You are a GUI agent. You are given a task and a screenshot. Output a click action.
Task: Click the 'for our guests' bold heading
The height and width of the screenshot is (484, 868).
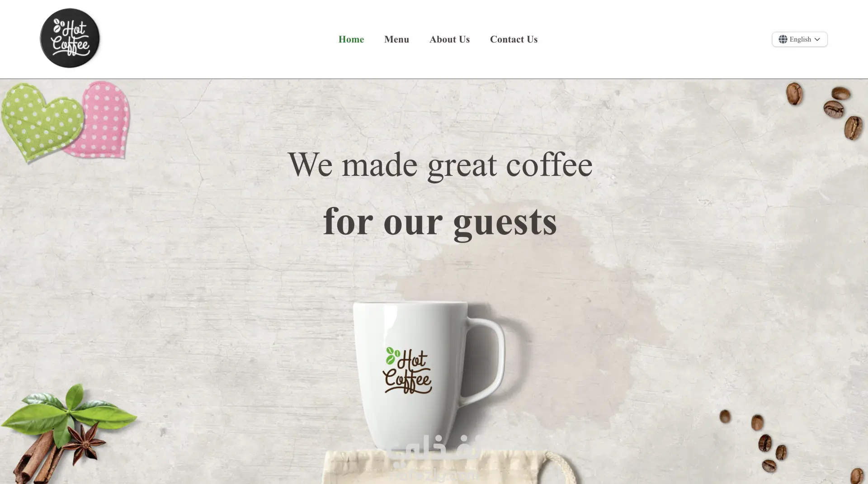(440, 222)
